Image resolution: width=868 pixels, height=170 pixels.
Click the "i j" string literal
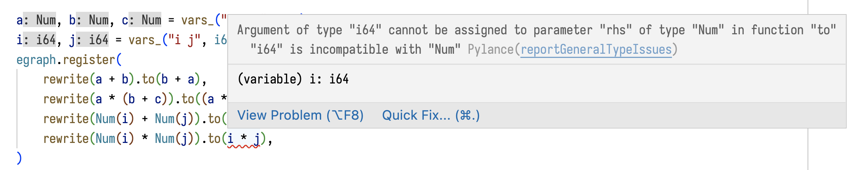click(184, 40)
